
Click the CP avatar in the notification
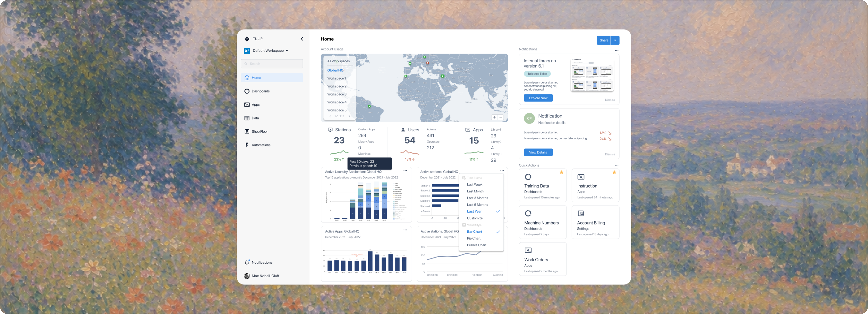pyautogui.click(x=529, y=118)
